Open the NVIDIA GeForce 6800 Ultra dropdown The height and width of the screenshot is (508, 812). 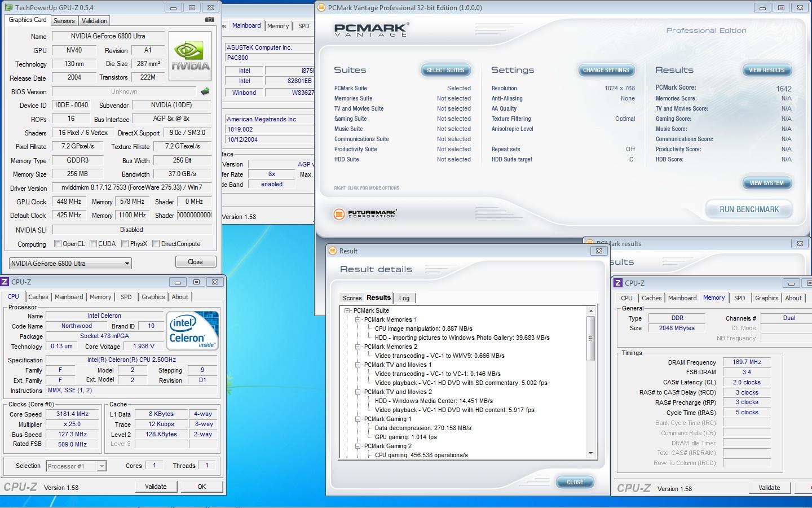pos(70,263)
